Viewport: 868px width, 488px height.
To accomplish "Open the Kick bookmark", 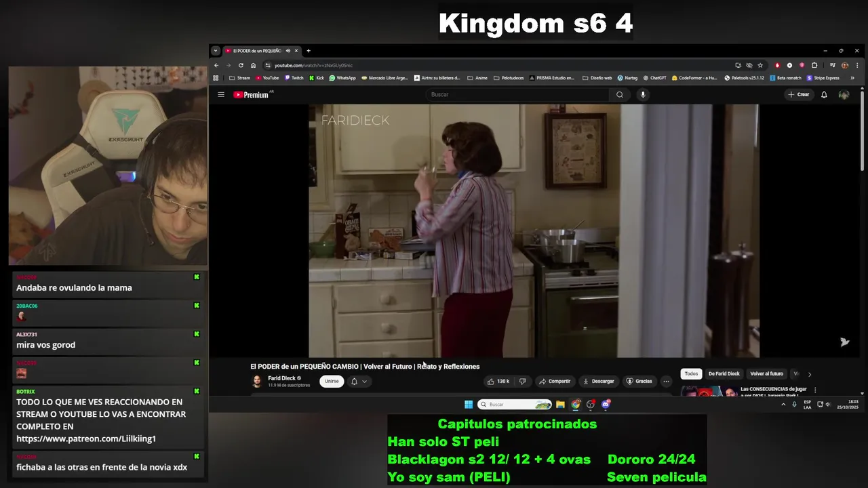I will pos(317,78).
